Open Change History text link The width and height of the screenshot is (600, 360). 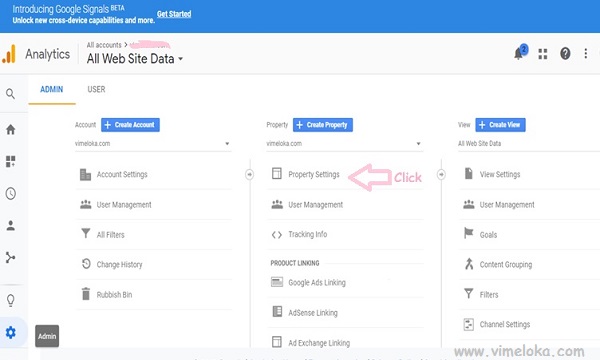click(x=119, y=265)
